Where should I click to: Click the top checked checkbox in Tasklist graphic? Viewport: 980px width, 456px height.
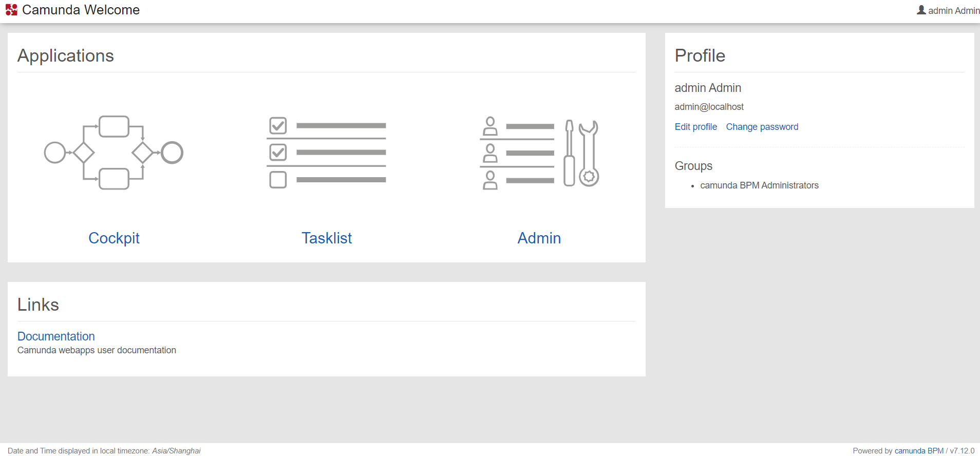click(278, 125)
